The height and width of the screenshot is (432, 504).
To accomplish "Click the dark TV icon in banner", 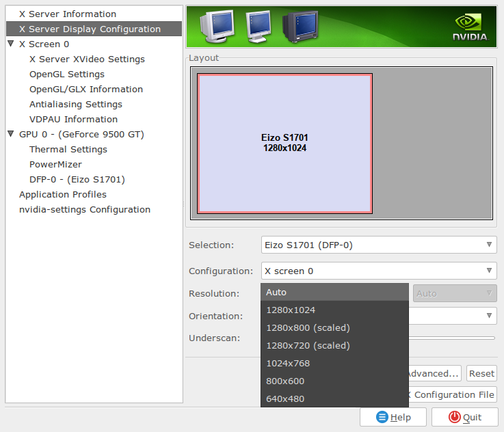I will point(300,27).
